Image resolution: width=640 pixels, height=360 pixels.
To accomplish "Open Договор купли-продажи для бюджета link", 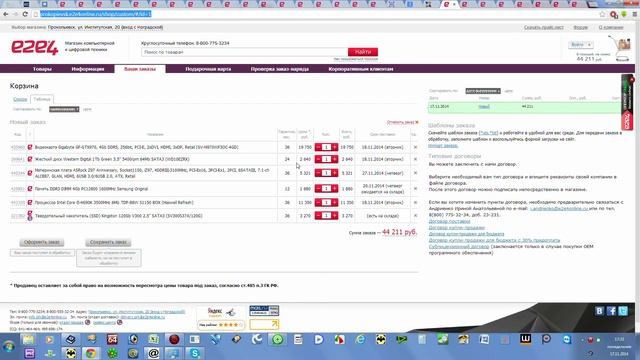I will 466,234.
